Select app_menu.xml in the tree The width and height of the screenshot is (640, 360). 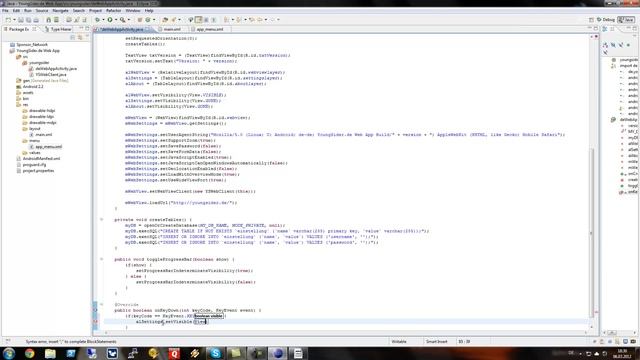point(49,147)
